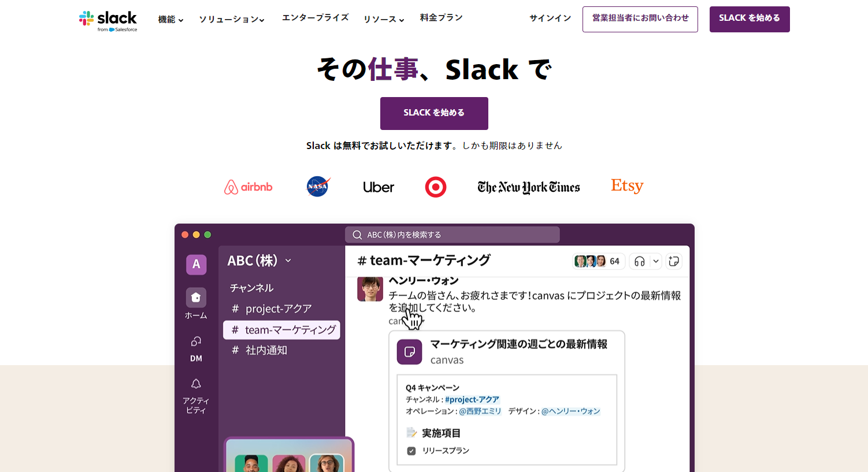The height and width of the screenshot is (472, 868).
Task: Click the magnifier icon in the search bar
Action: pyautogui.click(x=357, y=235)
